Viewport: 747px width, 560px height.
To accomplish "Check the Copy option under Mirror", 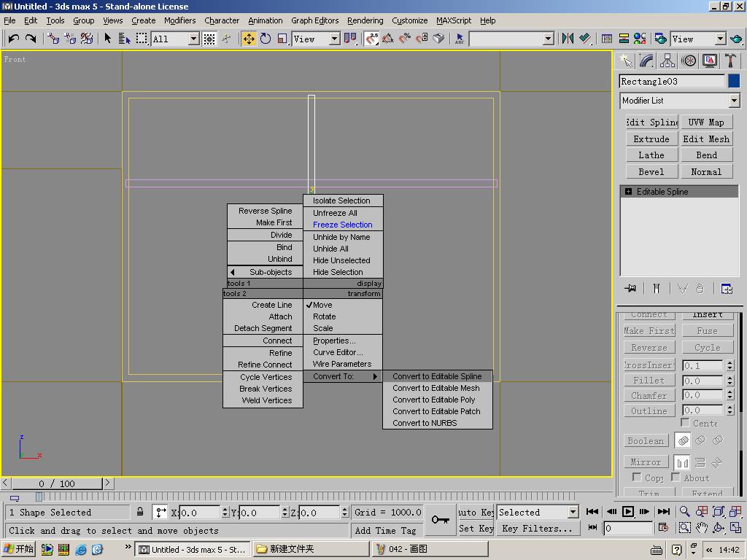I will pos(636,477).
